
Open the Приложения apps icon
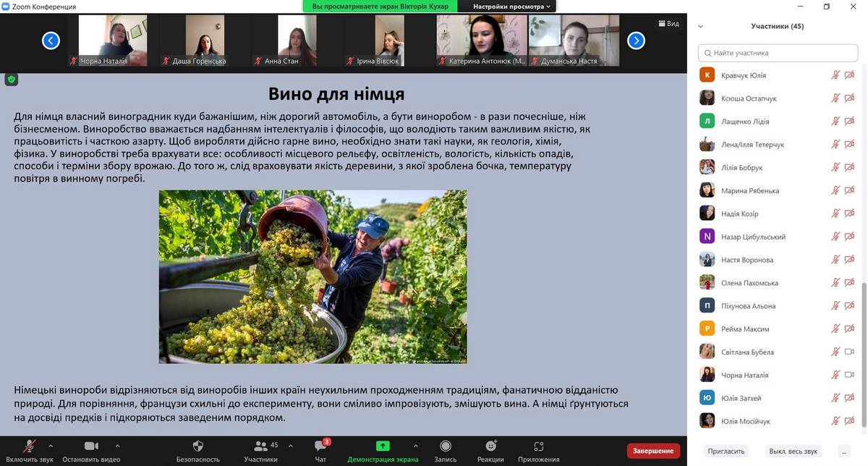(x=538, y=446)
